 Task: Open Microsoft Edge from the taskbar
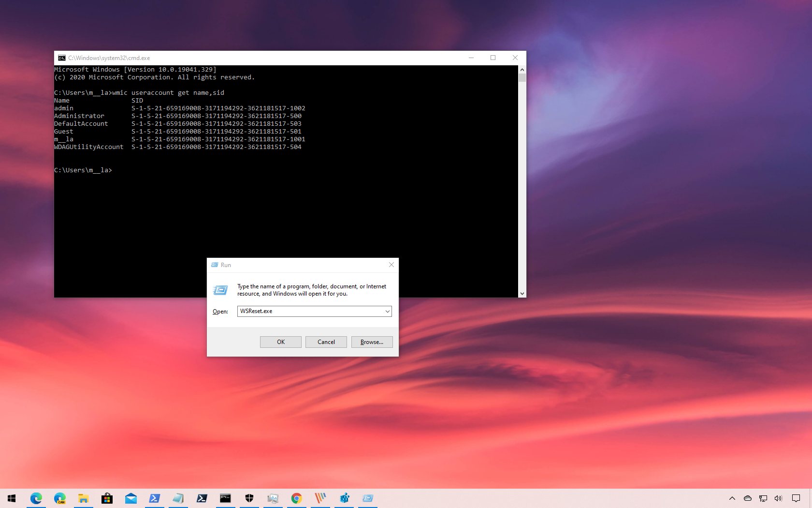pyautogui.click(x=37, y=498)
